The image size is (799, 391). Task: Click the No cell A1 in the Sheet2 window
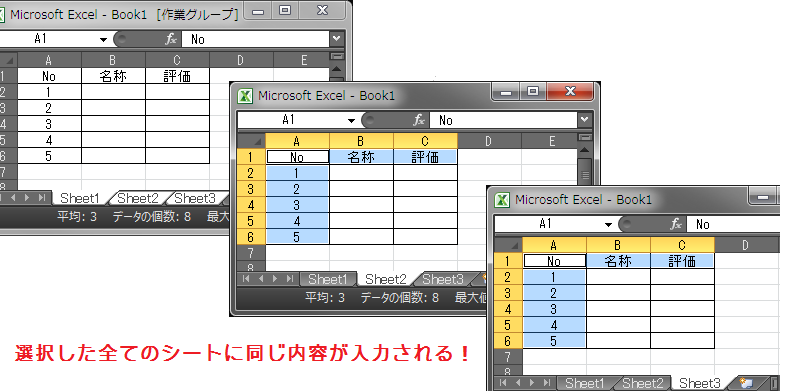point(298,157)
